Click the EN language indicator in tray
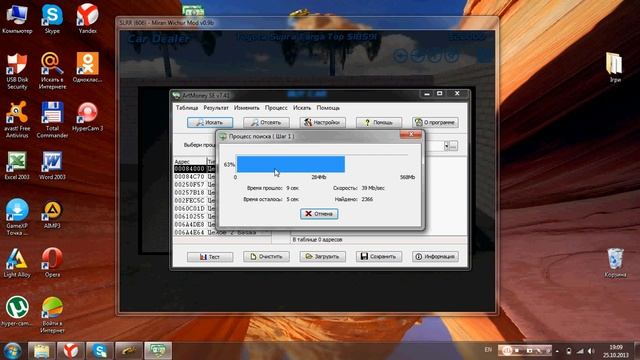Screen dimensions: 640x360 [488, 350]
